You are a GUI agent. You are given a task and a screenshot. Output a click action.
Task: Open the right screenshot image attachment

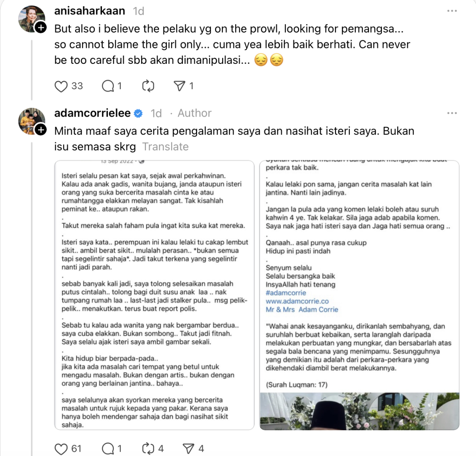[x=359, y=295]
